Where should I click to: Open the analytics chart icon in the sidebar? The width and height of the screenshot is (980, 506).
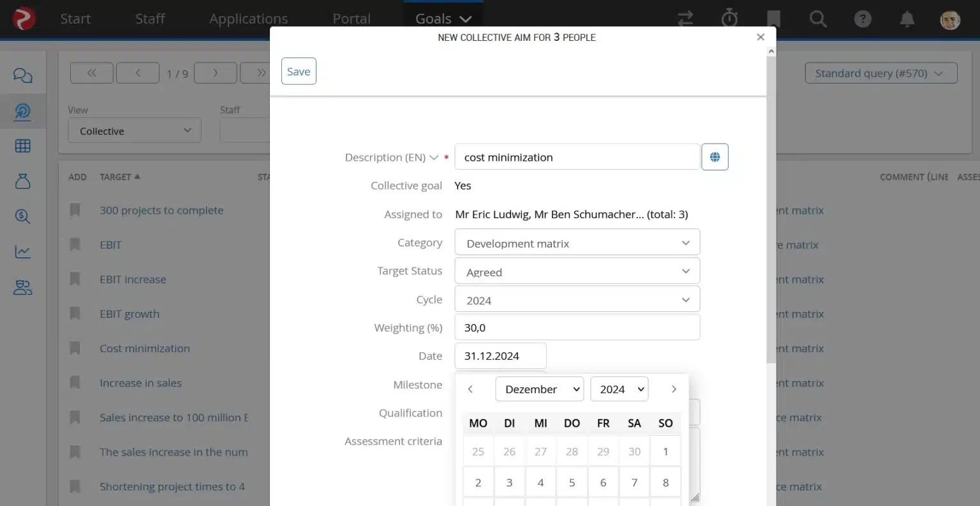click(23, 251)
